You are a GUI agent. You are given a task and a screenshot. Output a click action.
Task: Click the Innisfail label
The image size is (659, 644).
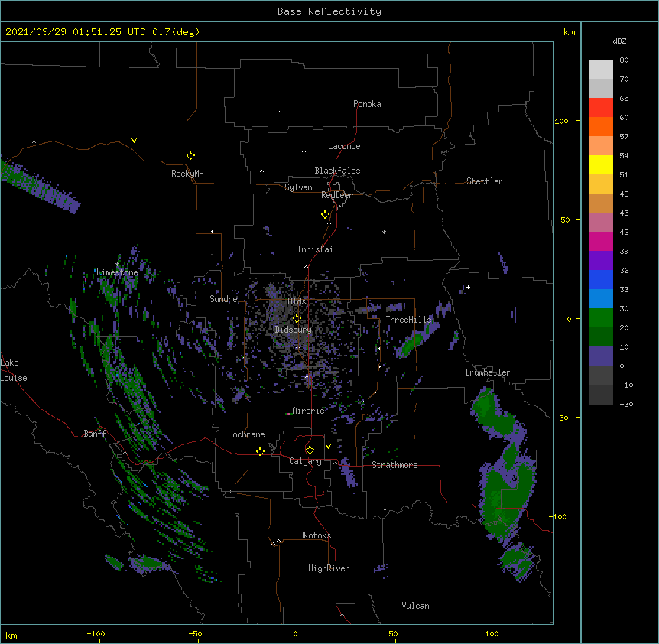[x=317, y=249]
